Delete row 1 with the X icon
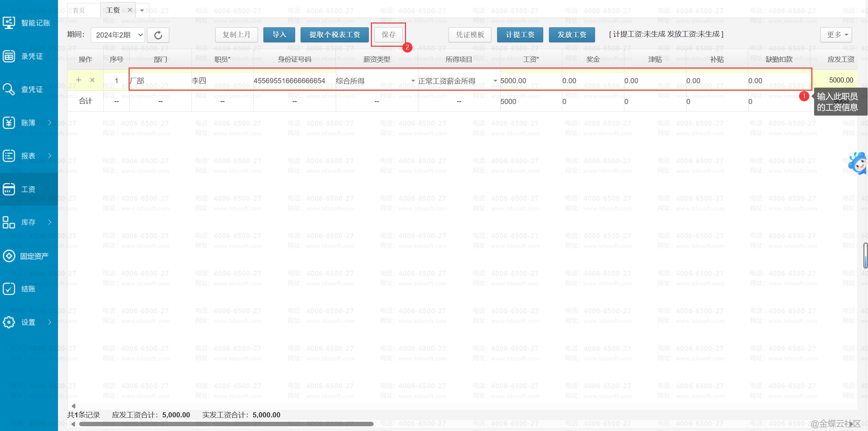Screen dimensions: 868x431 tap(92, 80)
